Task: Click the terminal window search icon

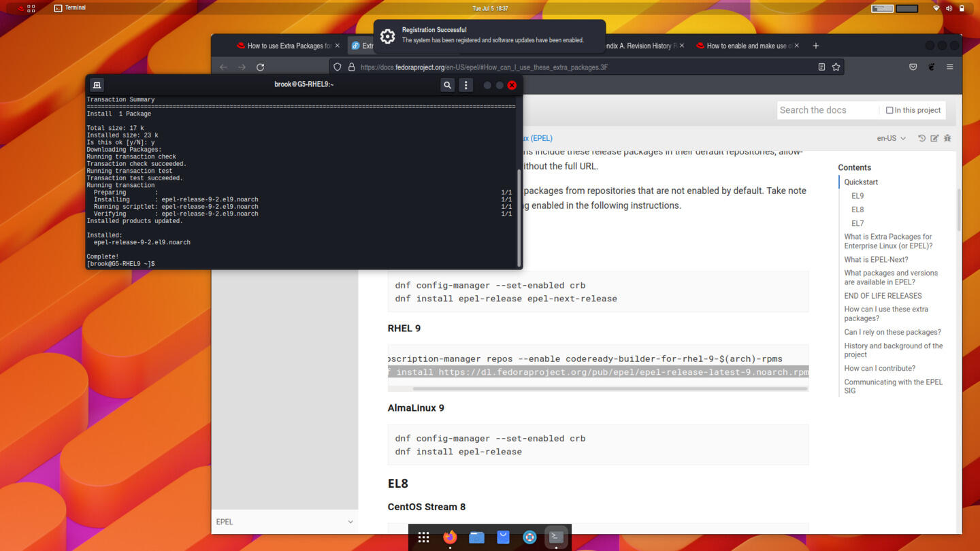Action: pos(447,85)
